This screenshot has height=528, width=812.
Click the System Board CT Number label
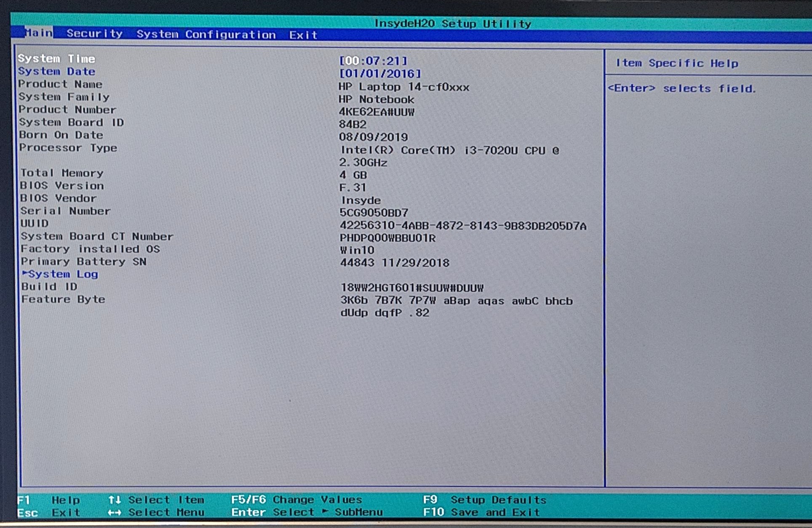click(97, 237)
